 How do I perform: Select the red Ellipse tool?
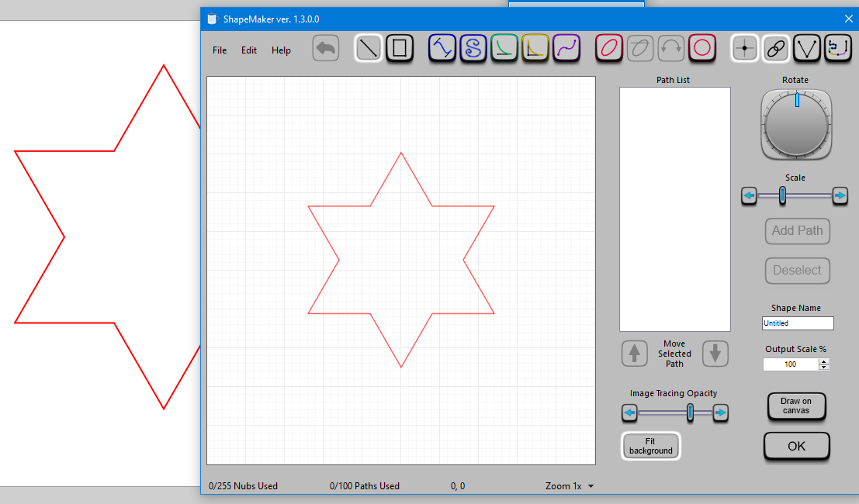pyautogui.click(x=608, y=48)
